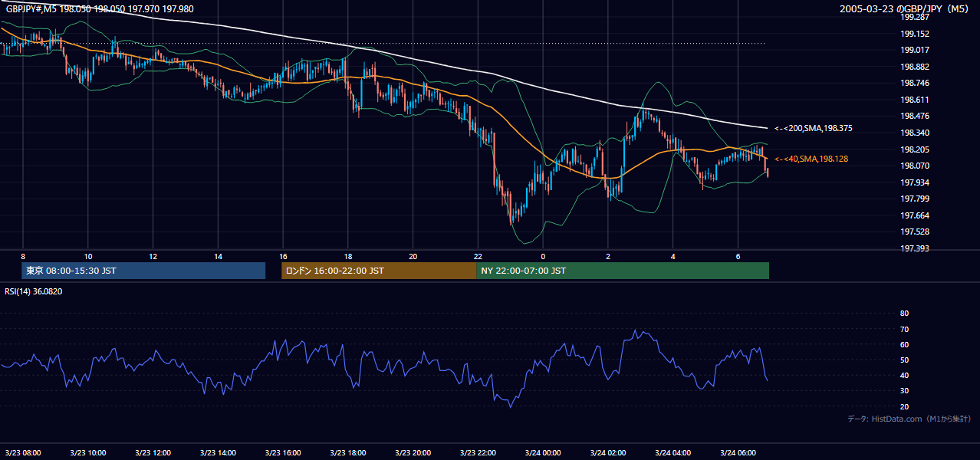980x460 pixels.
Task: Click the 3/24 04:00 date axis label
Action: pyautogui.click(x=673, y=453)
